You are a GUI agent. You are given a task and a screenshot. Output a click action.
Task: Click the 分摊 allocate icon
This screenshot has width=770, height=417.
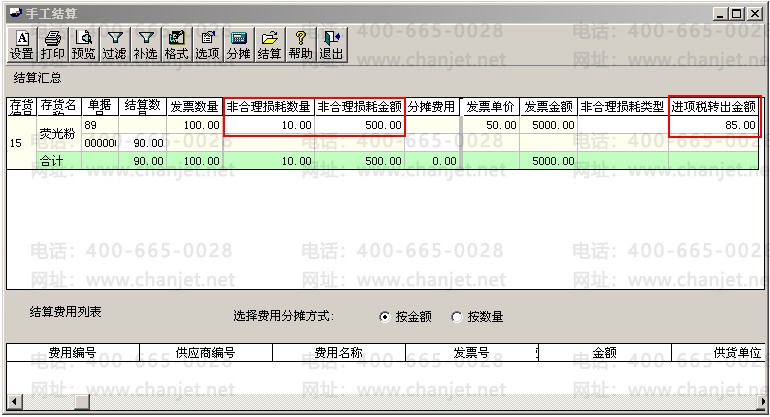238,45
